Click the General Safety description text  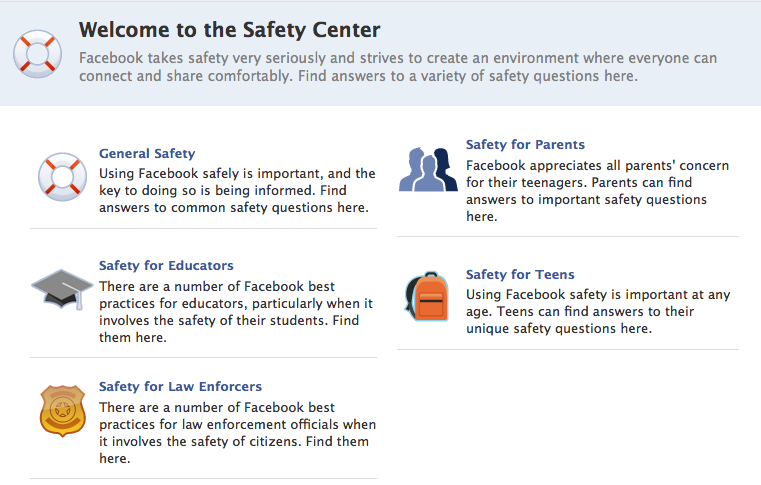tap(237, 190)
